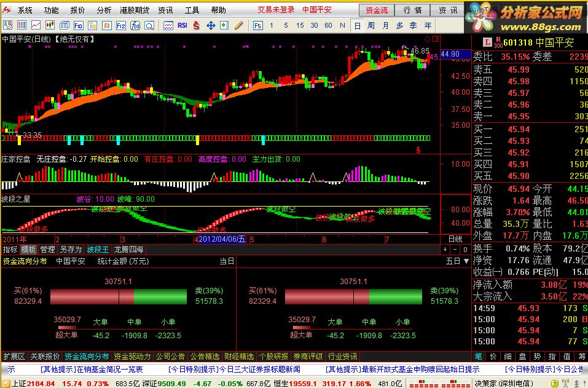Switch to 30-minute period
The height and width of the screenshot is (388, 588).
tap(314, 25)
